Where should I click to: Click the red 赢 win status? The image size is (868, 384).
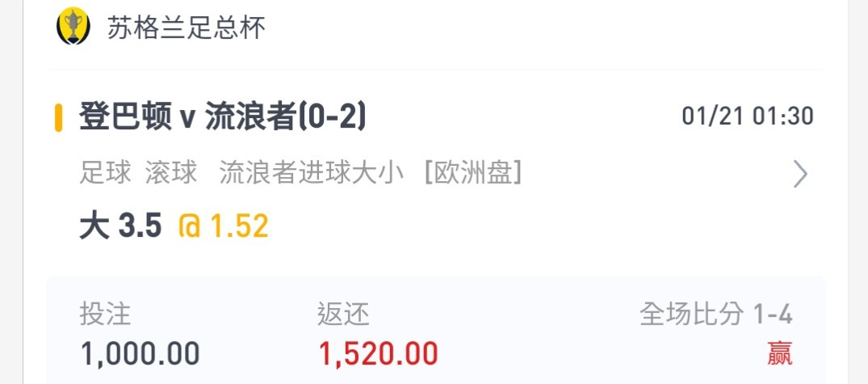pyautogui.click(x=780, y=353)
